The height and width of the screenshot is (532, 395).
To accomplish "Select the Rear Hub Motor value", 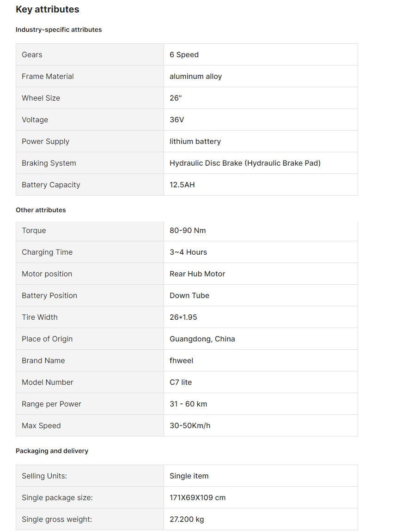I will (x=197, y=274).
